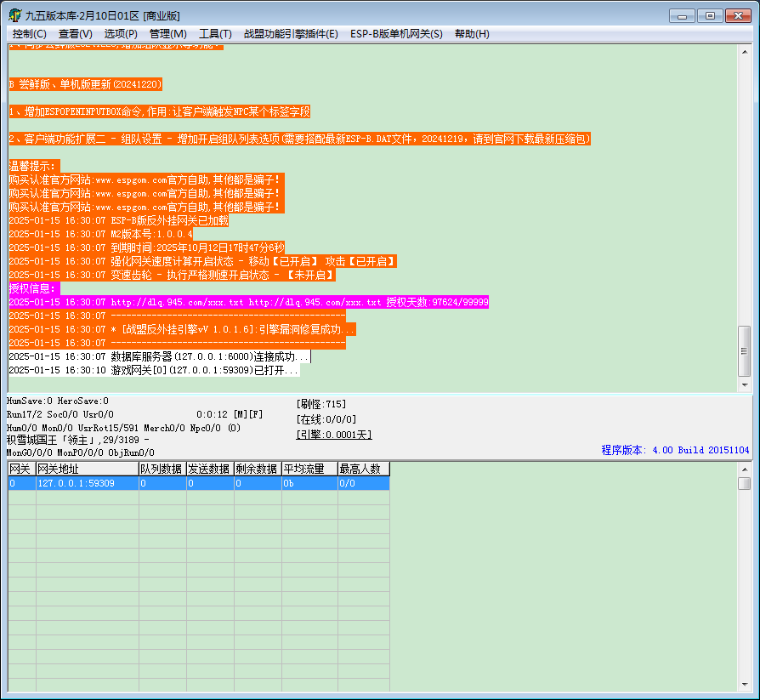This screenshot has width=760, height=700.
Task: Click the 强化网关速度计算开启状态 log line
Action: coord(203,261)
